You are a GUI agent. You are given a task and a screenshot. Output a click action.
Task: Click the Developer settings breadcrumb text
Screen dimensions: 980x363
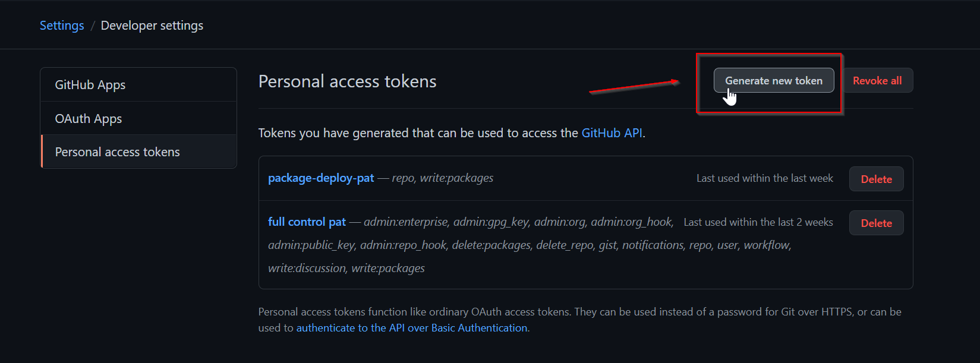152,26
